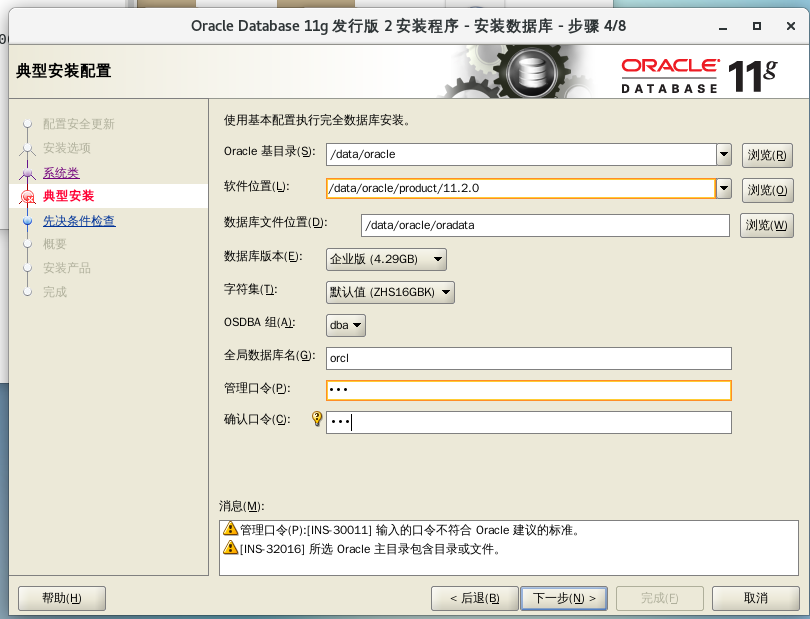
Task: Open the 系统类 step link
Action: click(x=61, y=173)
